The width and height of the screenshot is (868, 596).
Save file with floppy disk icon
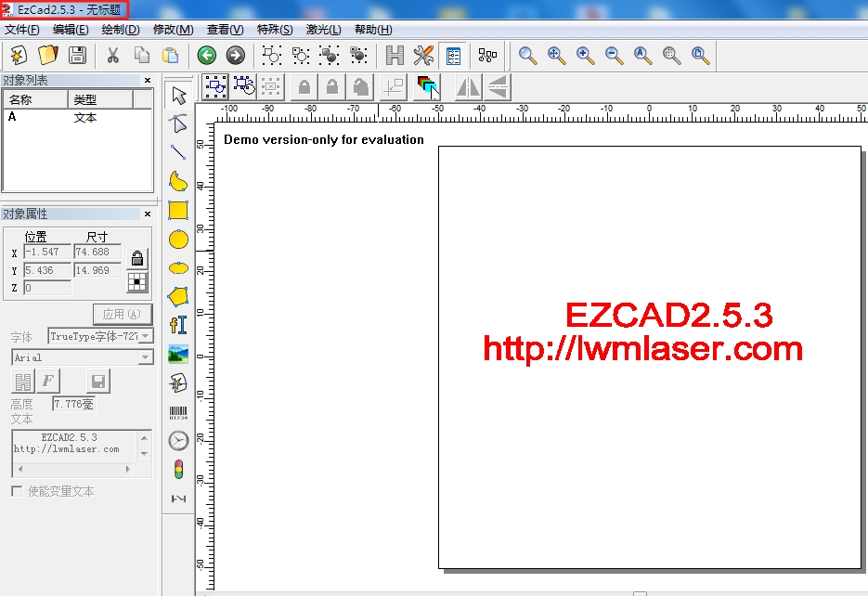[77, 56]
